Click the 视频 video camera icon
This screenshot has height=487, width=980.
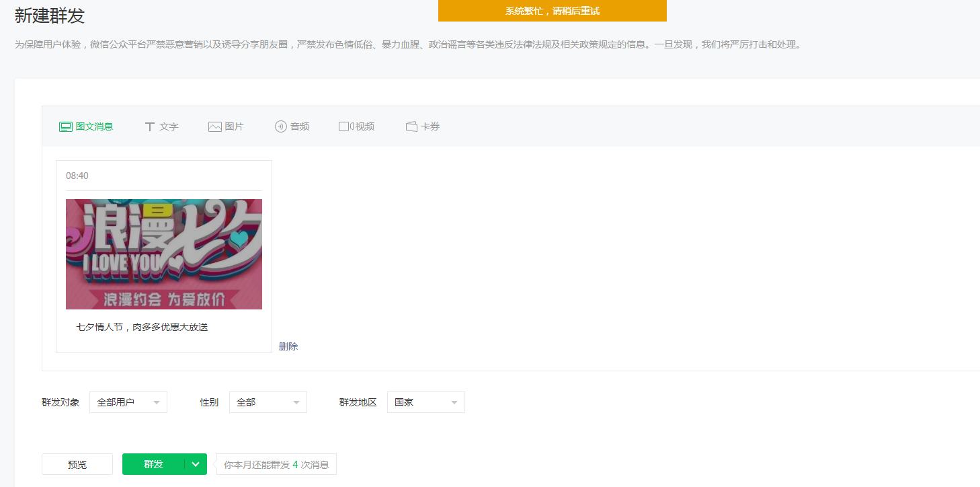tap(346, 126)
